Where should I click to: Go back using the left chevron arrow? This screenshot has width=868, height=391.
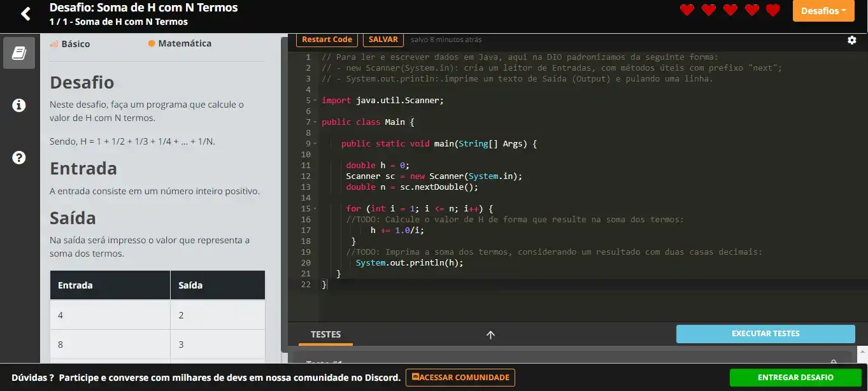pos(25,14)
